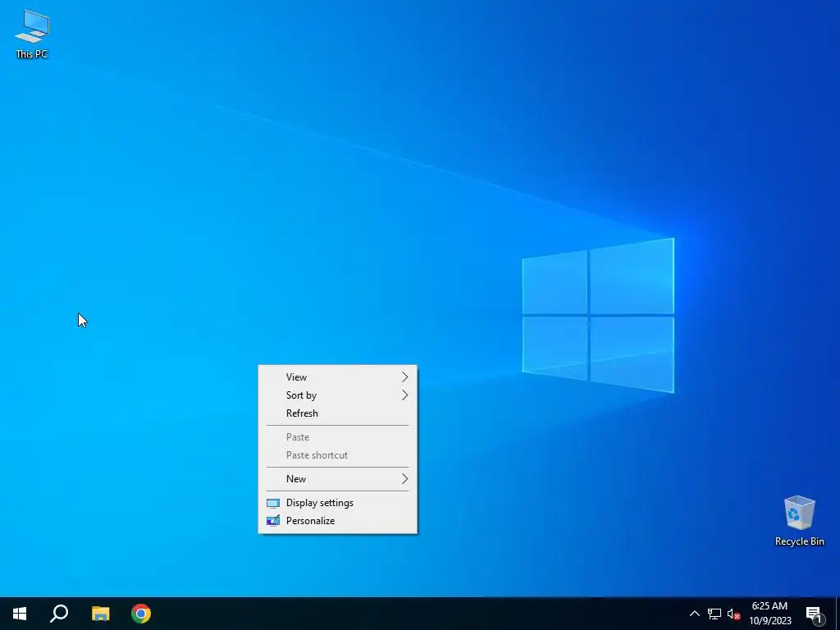
Task: Click the muted volume tray icon
Action: point(734,614)
